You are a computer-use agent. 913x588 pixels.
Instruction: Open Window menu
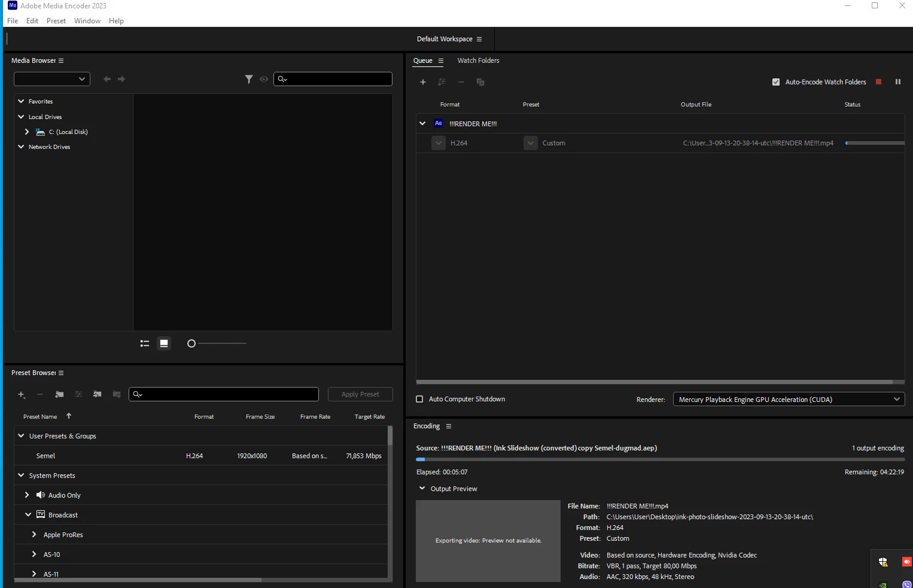87,21
